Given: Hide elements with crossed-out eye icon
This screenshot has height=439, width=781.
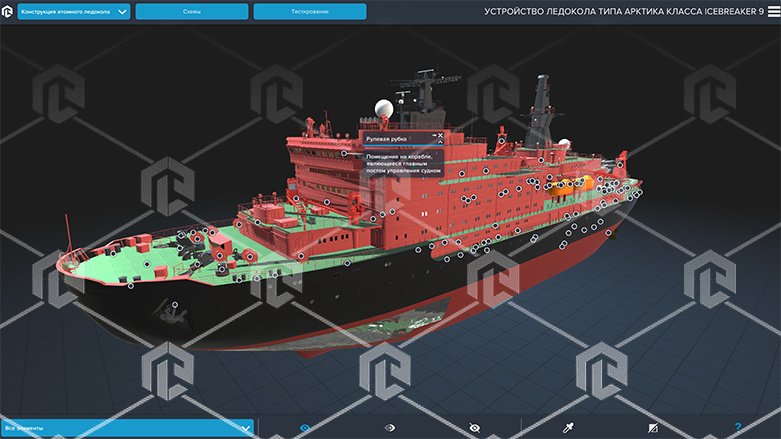Looking at the screenshot, I should pyautogui.click(x=475, y=428).
